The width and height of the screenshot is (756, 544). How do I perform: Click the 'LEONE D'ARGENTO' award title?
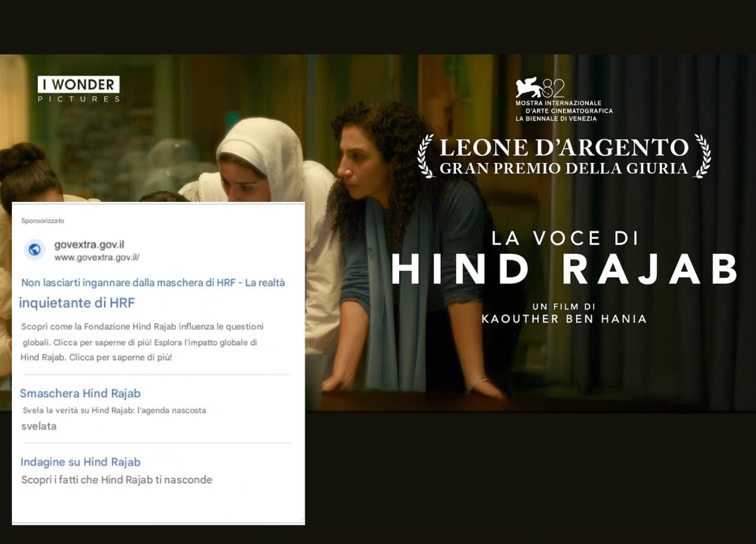pyautogui.click(x=564, y=147)
